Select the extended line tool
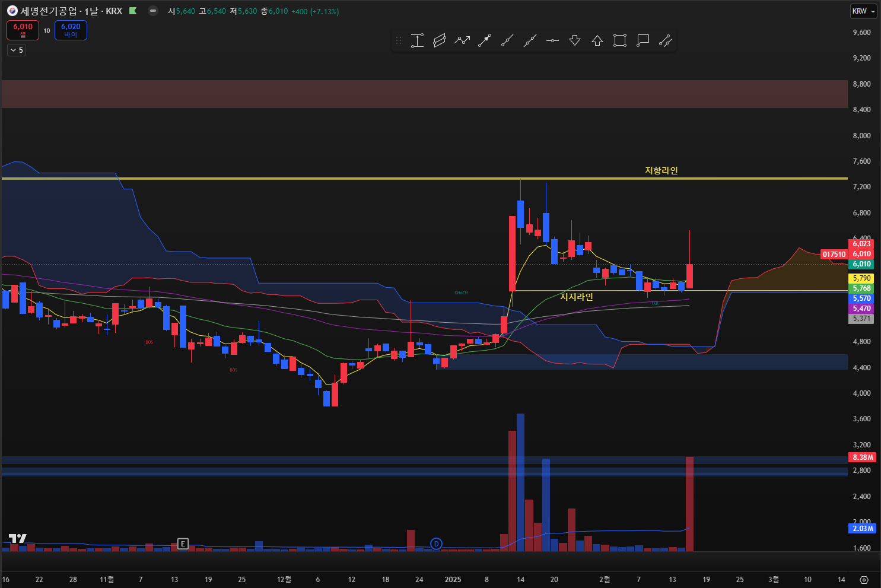 point(530,40)
